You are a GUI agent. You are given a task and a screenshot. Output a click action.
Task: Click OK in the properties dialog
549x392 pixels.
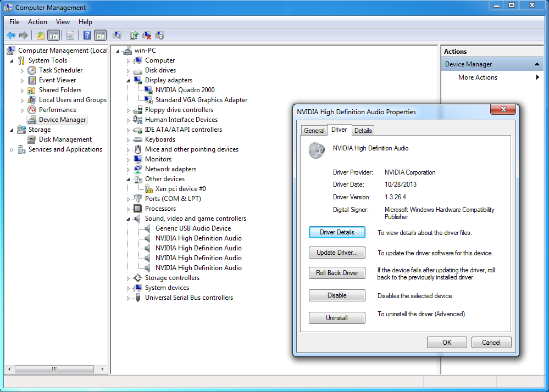tap(447, 343)
